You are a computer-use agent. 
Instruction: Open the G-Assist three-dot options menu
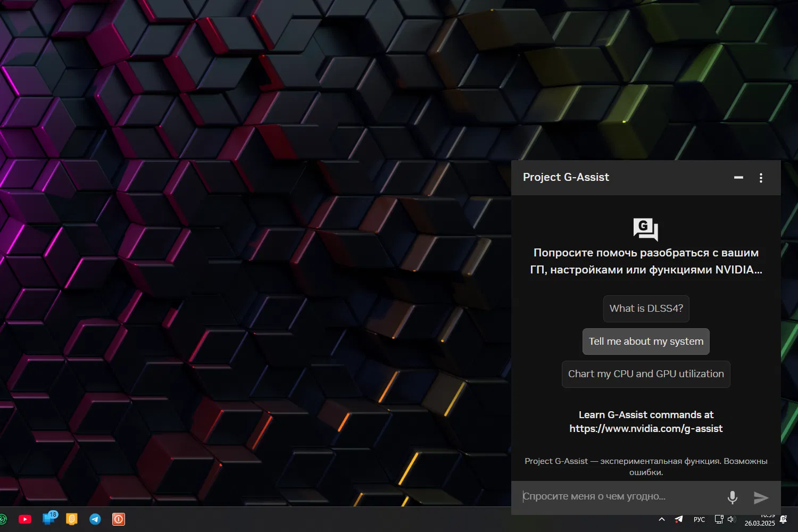coord(761,178)
